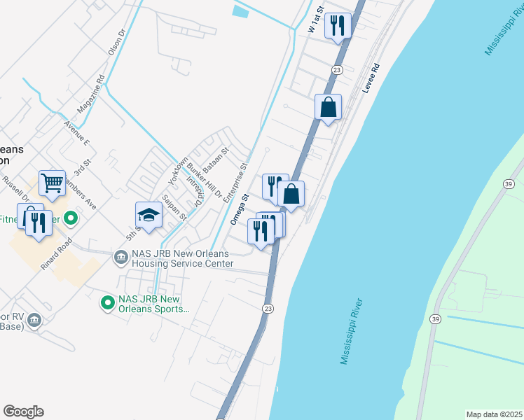
Task: Click the Housing Service Center building icon
Action: [x=120, y=258]
